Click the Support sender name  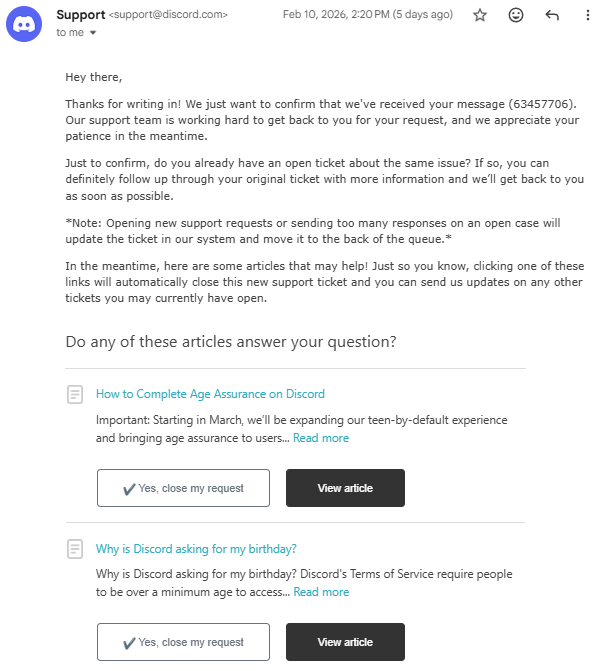(x=80, y=15)
